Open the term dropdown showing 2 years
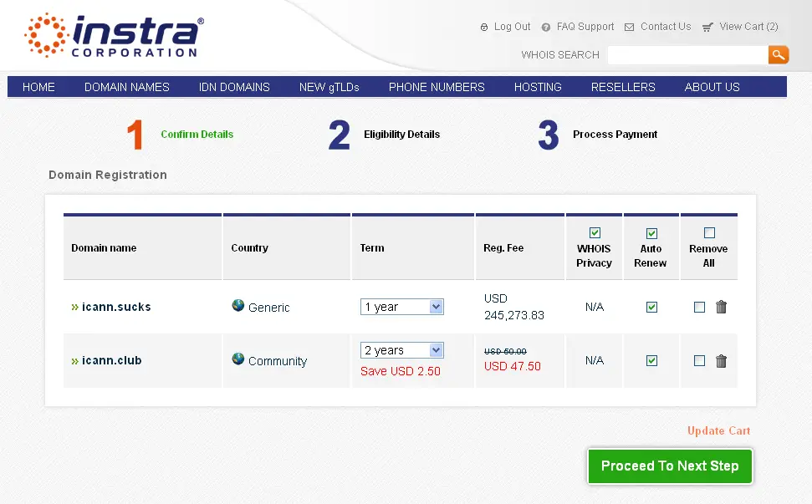This screenshot has width=812, height=504. point(402,350)
